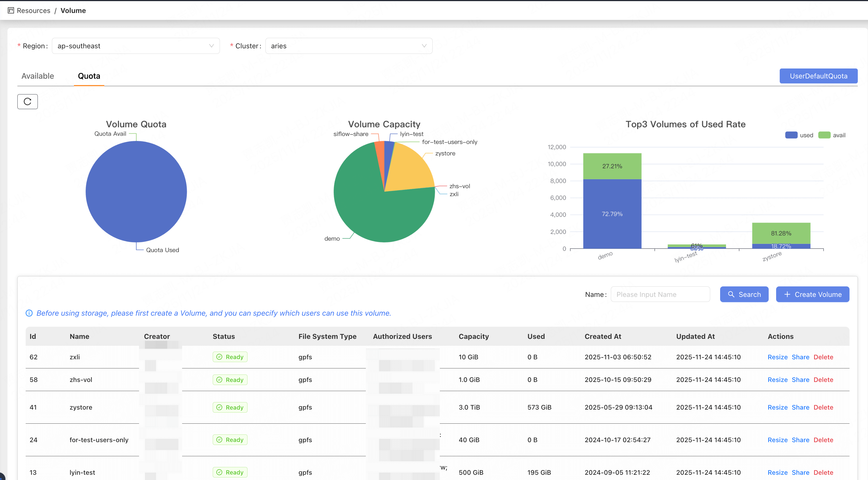Click the 72.79% used bar for demo
Image resolution: width=868 pixels, height=480 pixels.
pos(612,214)
